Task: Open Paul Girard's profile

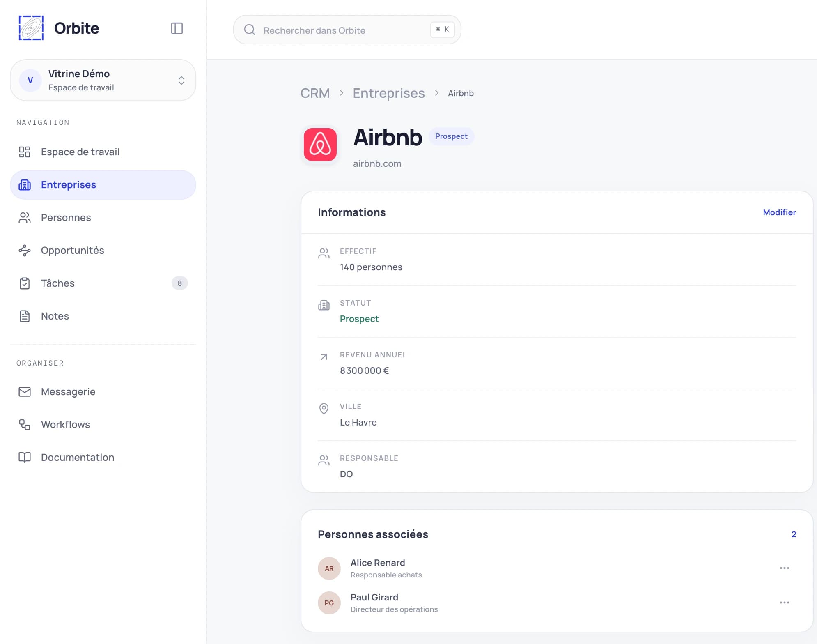Action: tap(374, 597)
